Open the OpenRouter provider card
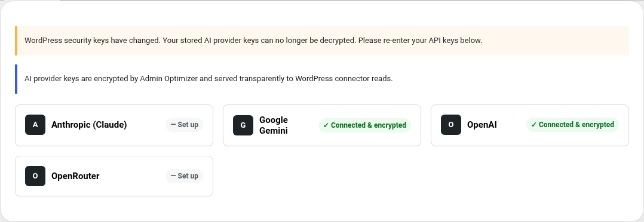This screenshot has width=644, height=222. pos(114,176)
